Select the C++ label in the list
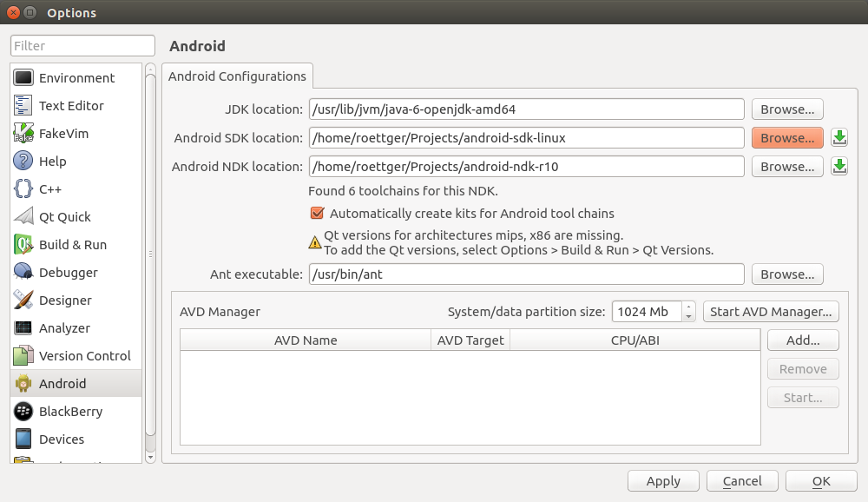This screenshot has width=868, height=502. click(50, 189)
